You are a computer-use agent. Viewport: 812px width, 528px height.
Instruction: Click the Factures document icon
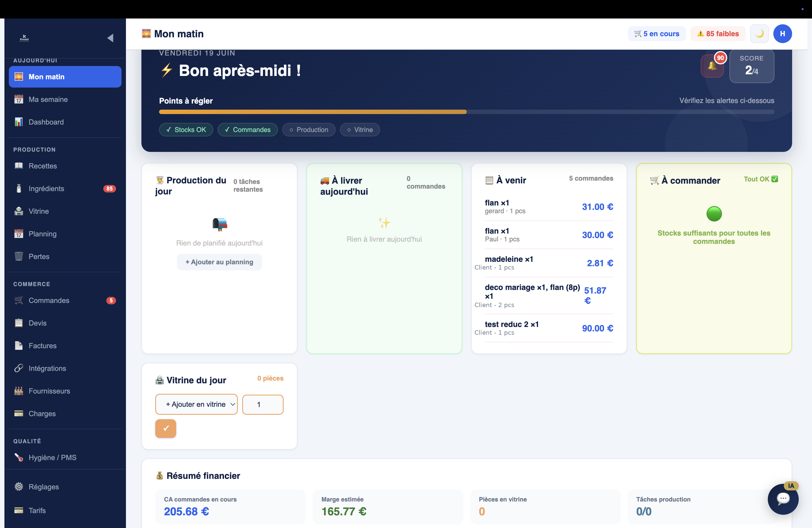click(19, 345)
